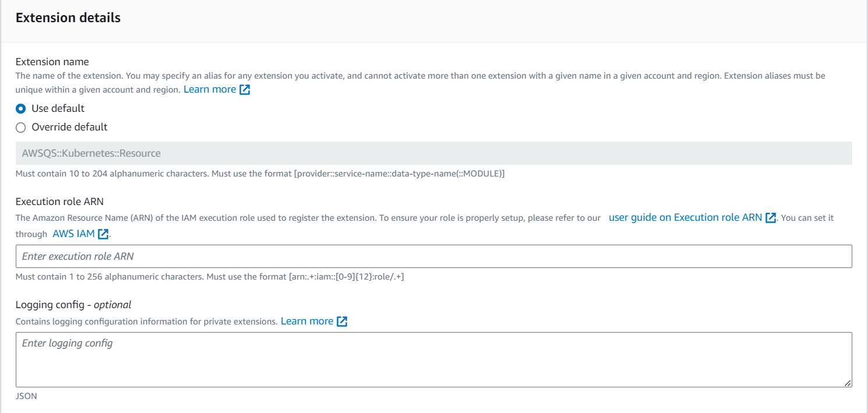The height and width of the screenshot is (413, 868).
Task: Click external icon after Execution role ARN guide
Action: (x=771, y=218)
